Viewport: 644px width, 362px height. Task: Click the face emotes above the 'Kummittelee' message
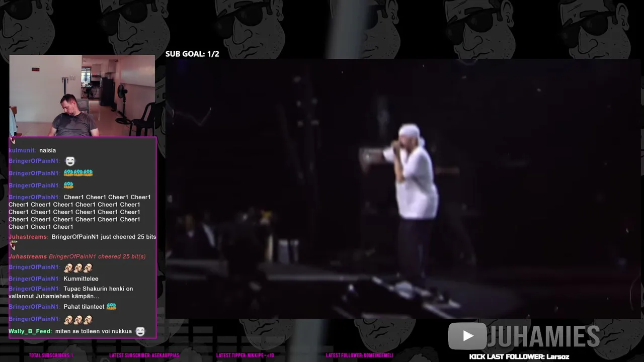(78, 267)
